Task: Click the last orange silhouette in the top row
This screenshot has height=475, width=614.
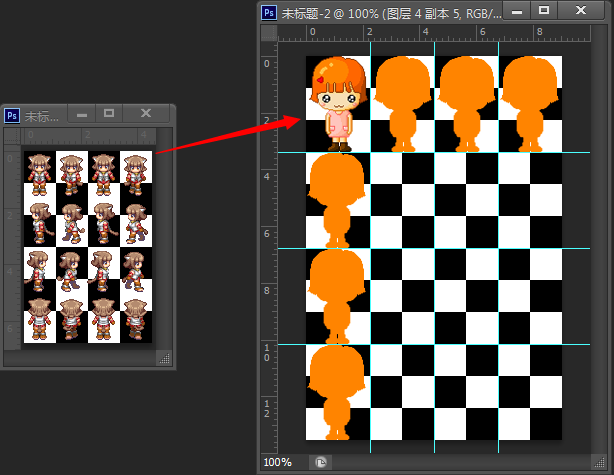Action: coord(530,104)
